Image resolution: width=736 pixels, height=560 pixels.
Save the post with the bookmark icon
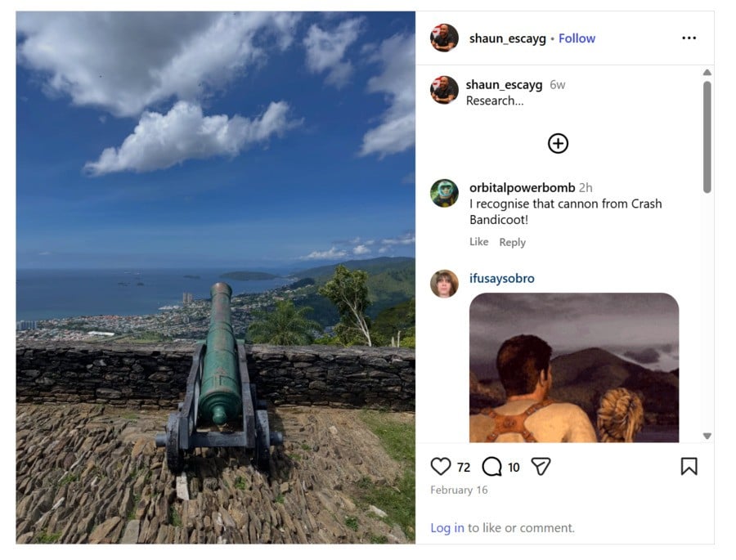[x=689, y=466]
